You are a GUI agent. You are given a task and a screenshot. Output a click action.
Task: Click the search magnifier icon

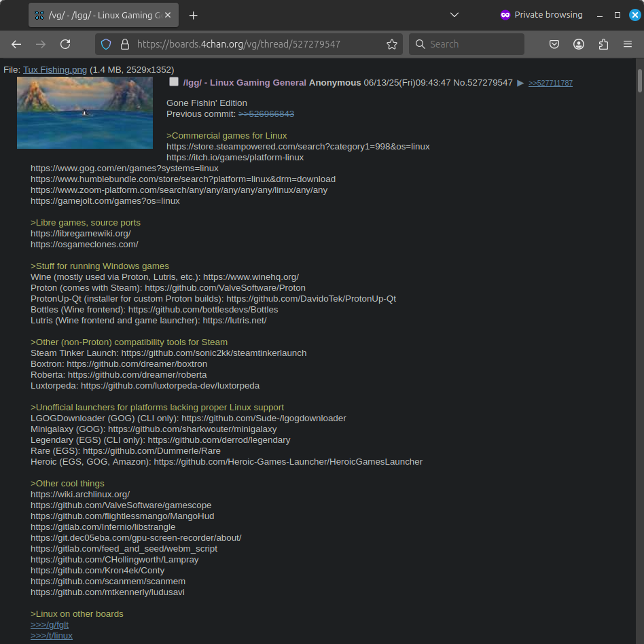click(x=420, y=44)
